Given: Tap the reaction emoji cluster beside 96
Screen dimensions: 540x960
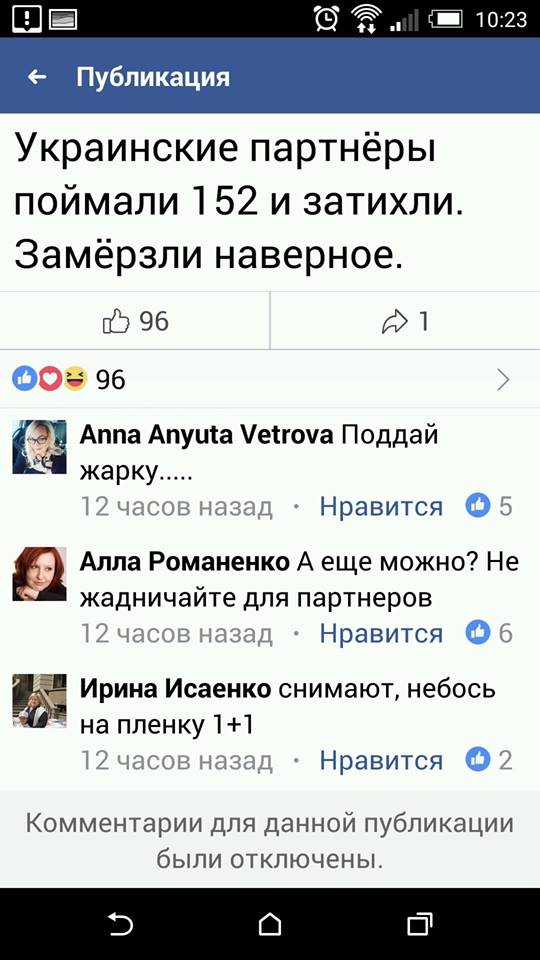Looking at the screenshot, I should tap(50, 380).
